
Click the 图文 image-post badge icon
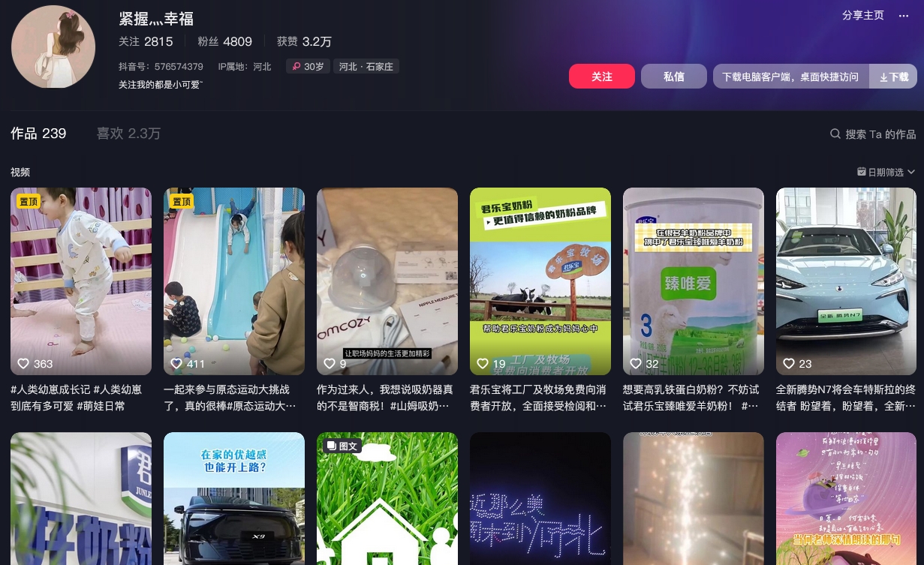pos(331,446)
